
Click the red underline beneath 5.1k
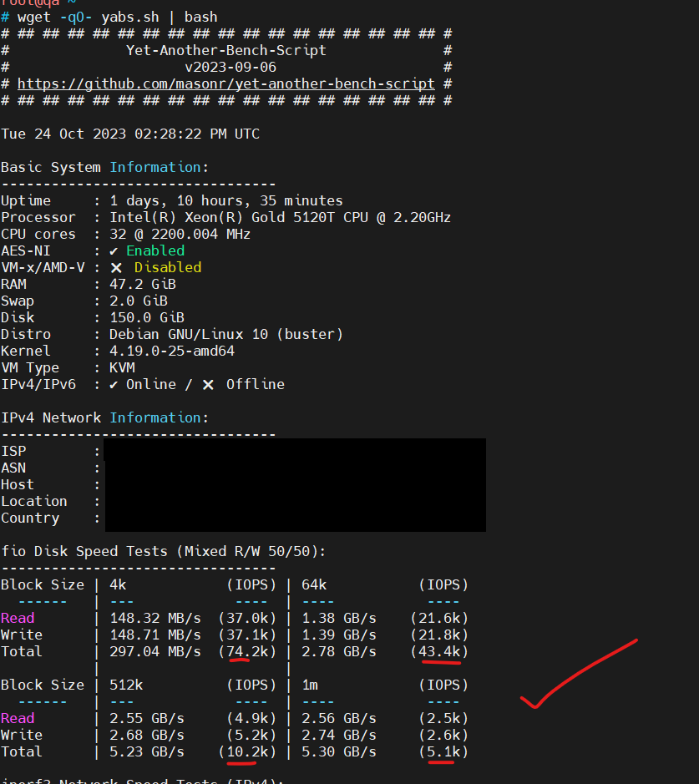click(442, 761)
